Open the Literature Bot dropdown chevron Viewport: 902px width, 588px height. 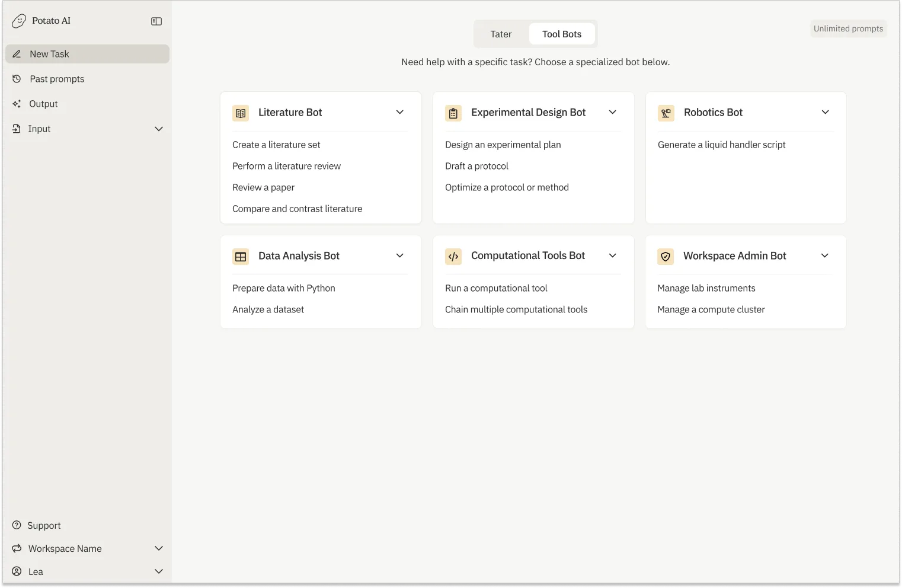pos(400,112)
